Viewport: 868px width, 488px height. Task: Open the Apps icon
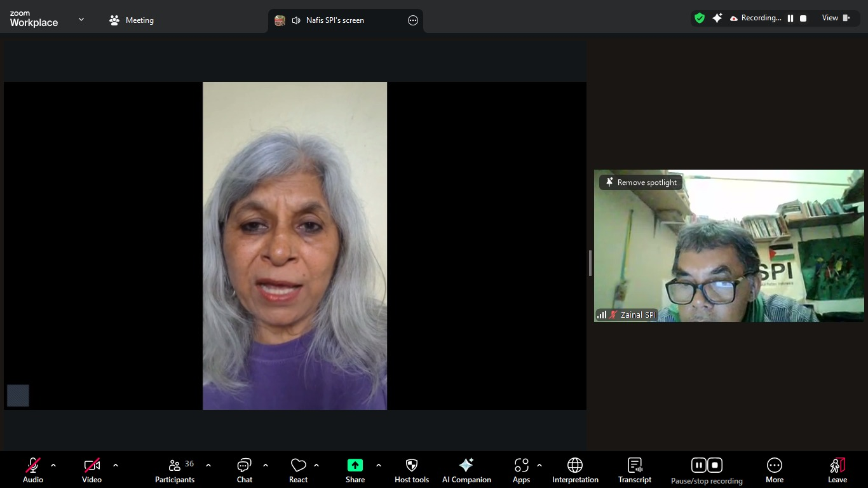coord(521,470)
